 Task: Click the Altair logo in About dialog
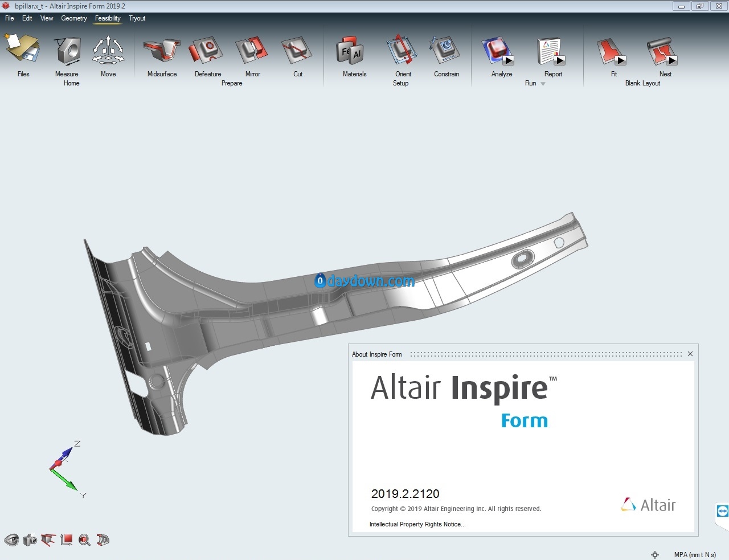click(648, 505)
